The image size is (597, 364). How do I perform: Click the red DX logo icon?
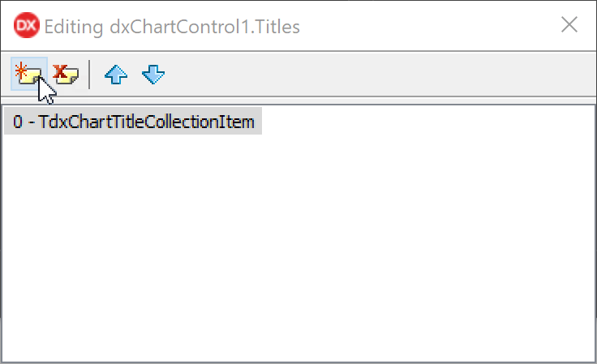point(26,26)
